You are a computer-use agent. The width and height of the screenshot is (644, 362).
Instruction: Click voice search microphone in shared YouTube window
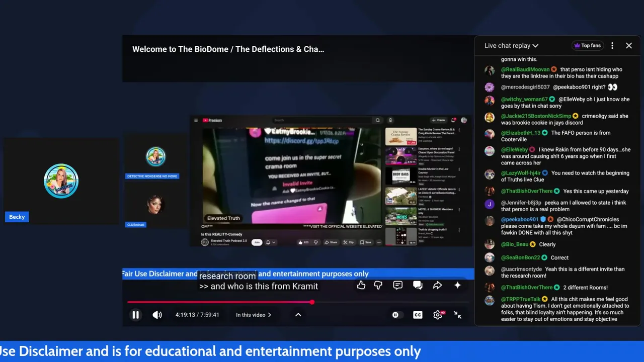(390, 120)
